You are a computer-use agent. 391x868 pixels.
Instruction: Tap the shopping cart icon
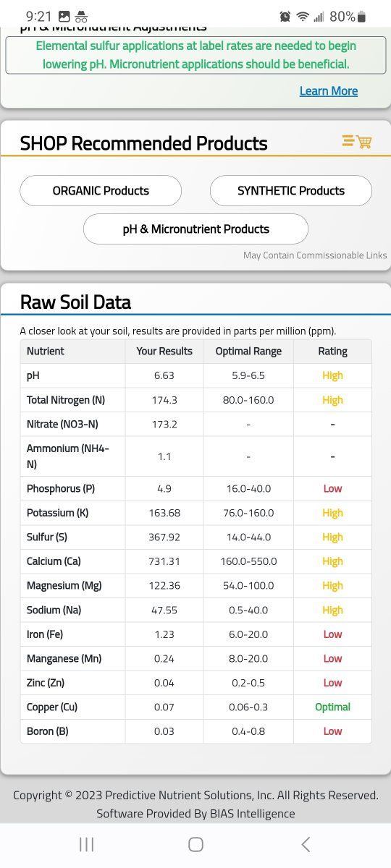coord(357,141)
